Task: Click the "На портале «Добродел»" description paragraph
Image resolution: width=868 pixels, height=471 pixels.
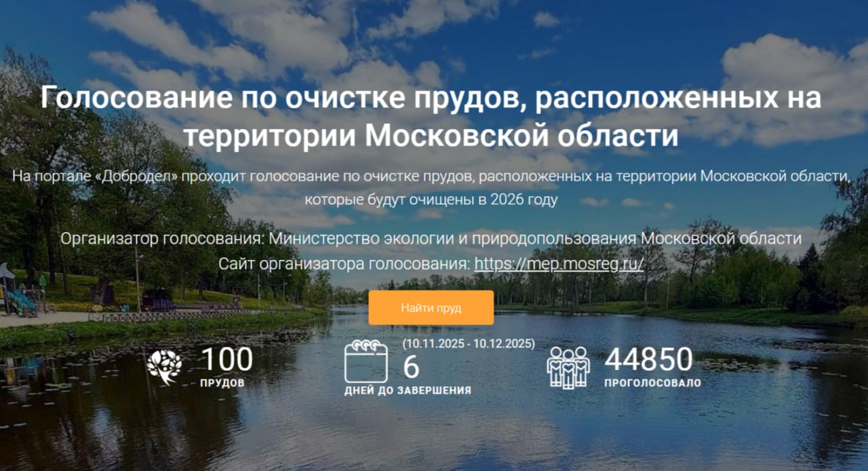Action: (x=431, y=188)
